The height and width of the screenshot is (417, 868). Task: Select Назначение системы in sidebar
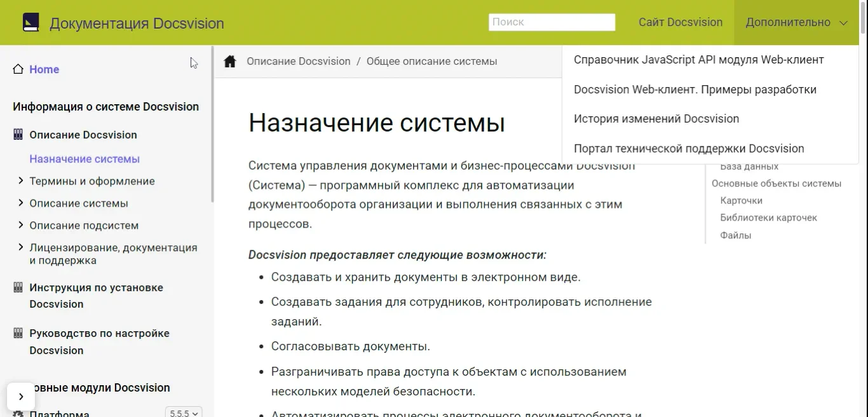[85, 159]
